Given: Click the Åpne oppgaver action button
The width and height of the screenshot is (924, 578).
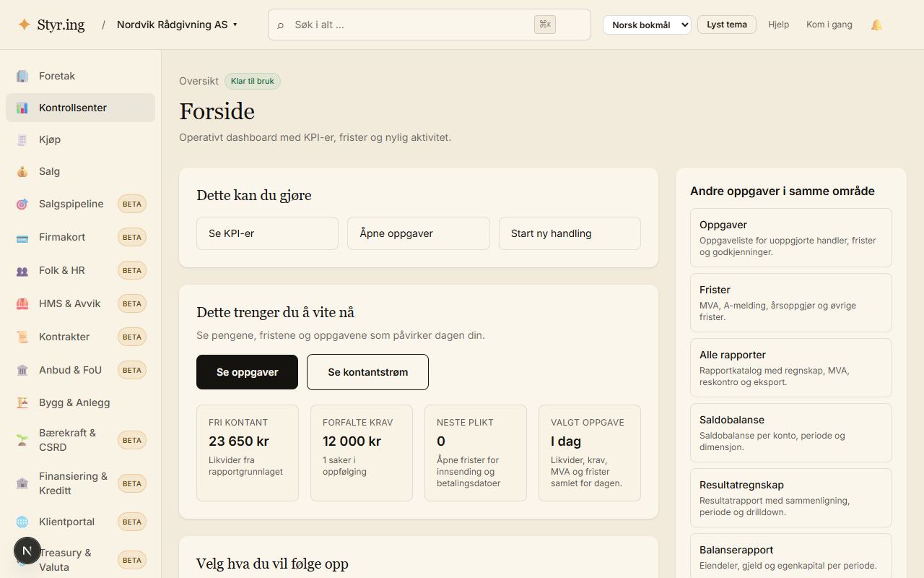Looking at the screenshot, I should click(x=419, y=233).
